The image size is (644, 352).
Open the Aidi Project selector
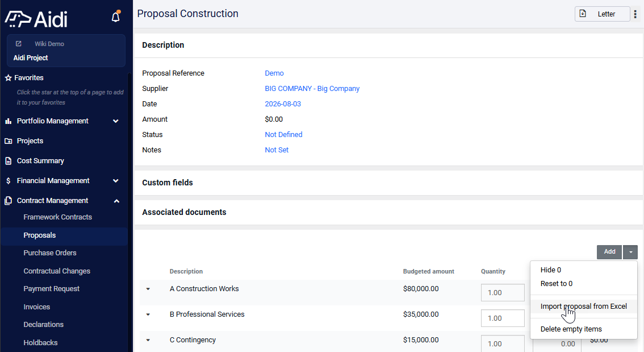point(66,51)
